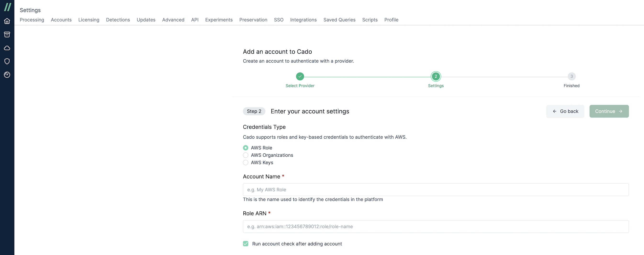
Task: Switch to the Saved Queries tab
Action: click(x=339, y=20)
